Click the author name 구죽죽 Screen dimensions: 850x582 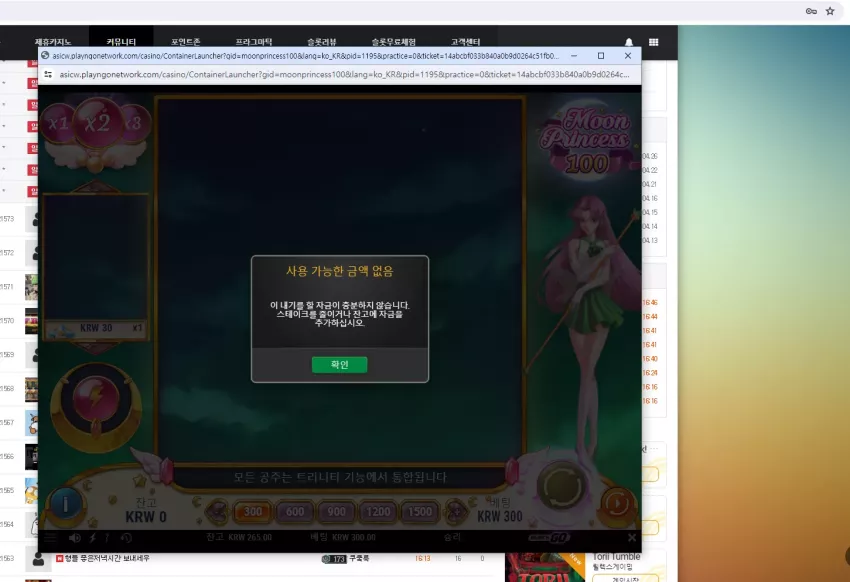[x=359, y=558]
